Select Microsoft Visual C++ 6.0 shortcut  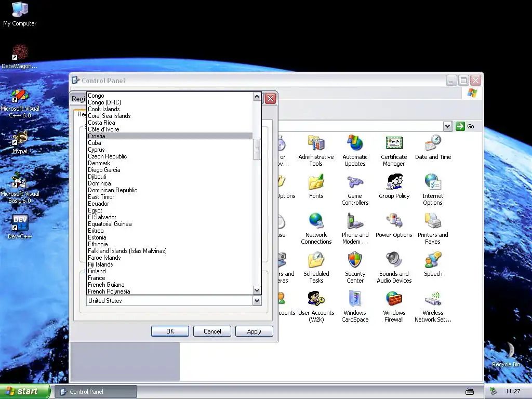20,103
